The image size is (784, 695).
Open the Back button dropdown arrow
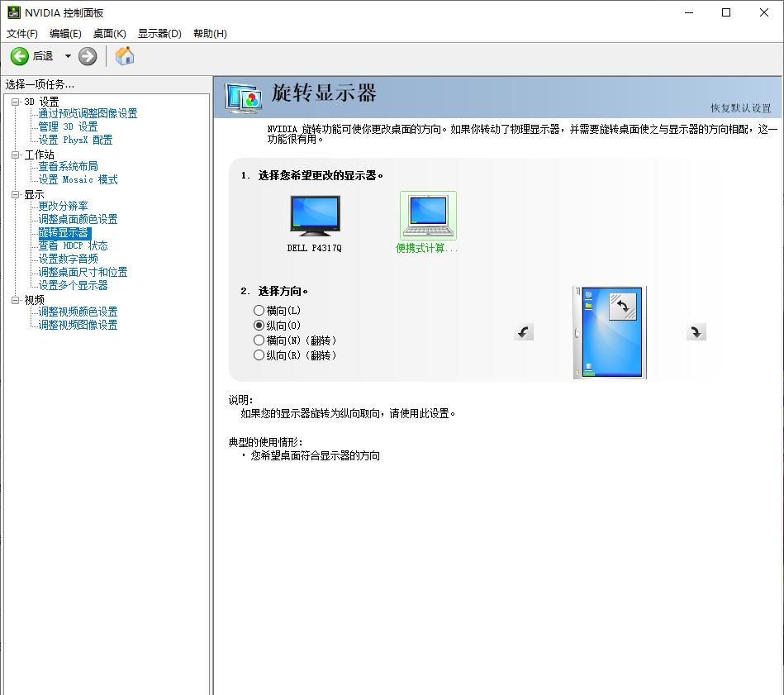pos(69,56)
